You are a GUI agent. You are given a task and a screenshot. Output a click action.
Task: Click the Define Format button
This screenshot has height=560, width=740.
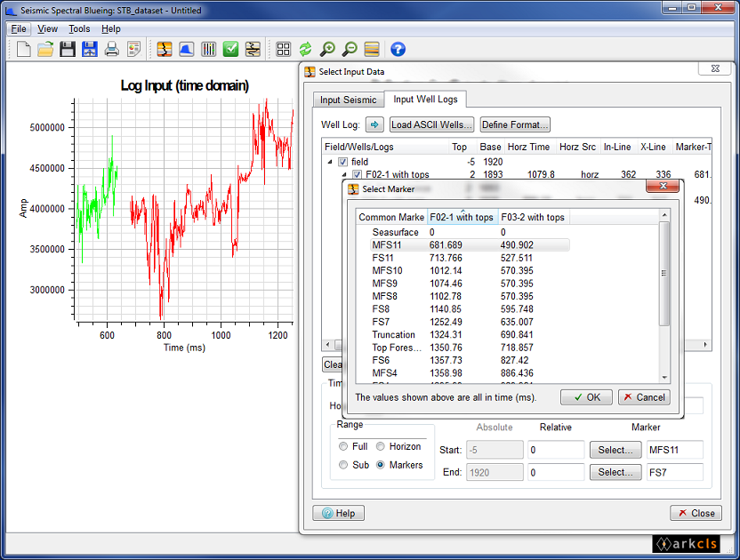pos(515,124)
